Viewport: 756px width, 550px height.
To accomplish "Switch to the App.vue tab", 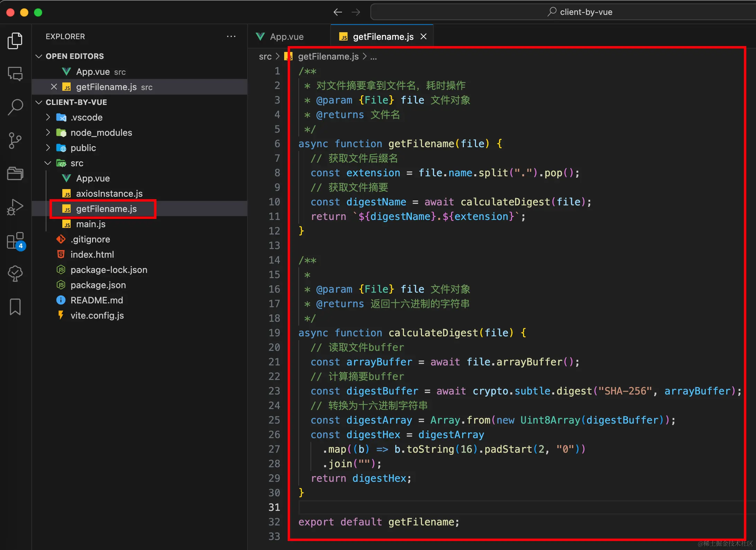I will click(x=286, y=37).
